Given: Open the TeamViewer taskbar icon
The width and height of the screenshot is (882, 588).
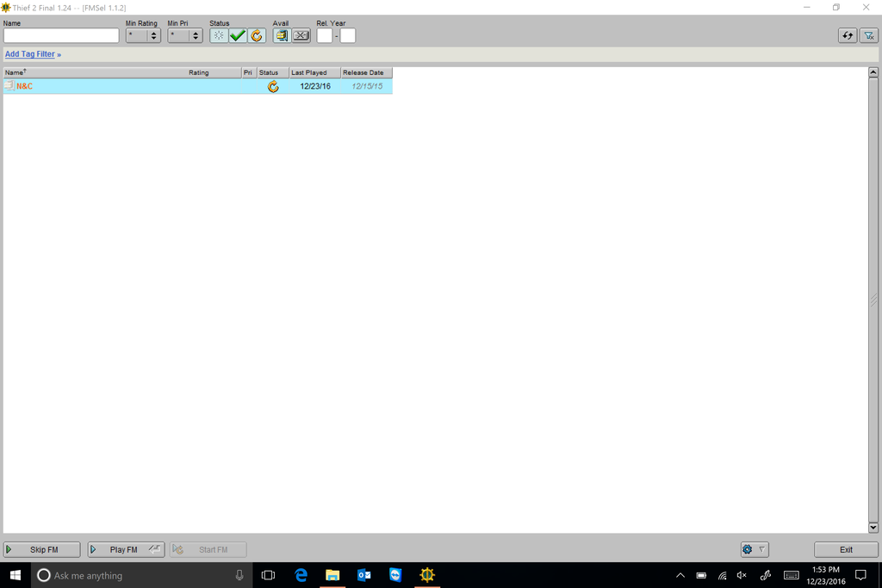Looking at the screenshot, I should pyautogui.click(x=395, y=575).
